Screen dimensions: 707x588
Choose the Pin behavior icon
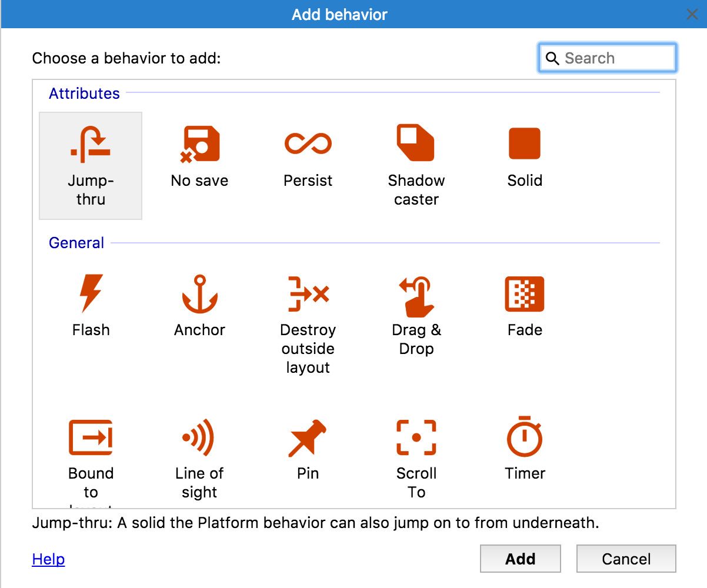[308, 438]
